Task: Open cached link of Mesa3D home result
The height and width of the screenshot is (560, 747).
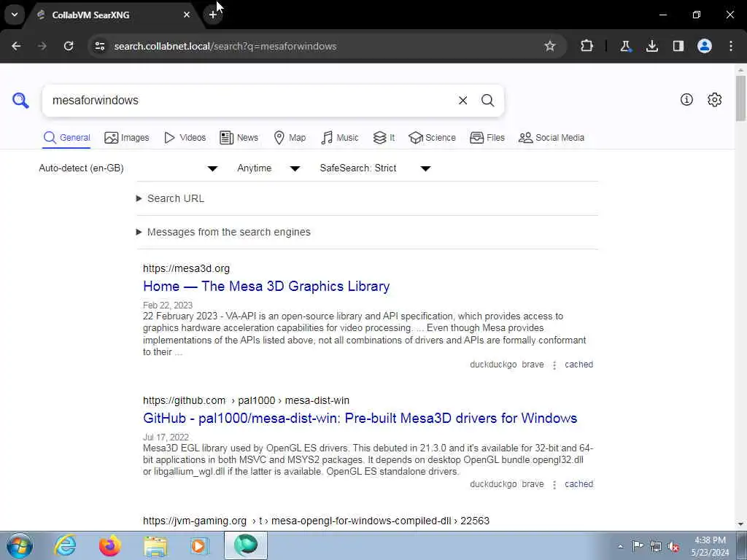Action: pos(578,365)
